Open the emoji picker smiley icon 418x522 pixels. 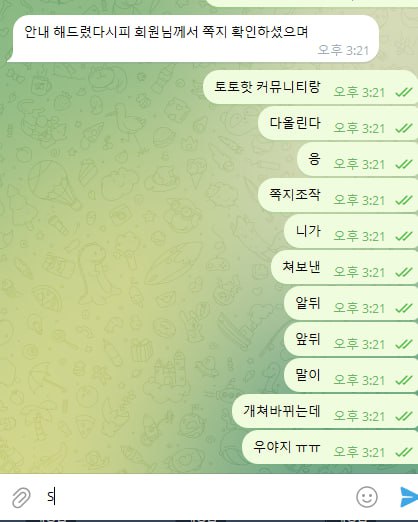[x=367, y=497]
